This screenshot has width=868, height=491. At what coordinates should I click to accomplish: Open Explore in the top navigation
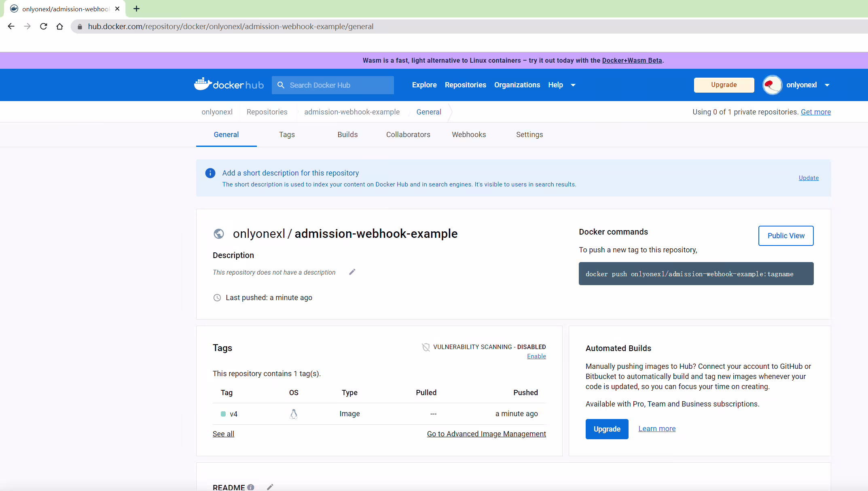tap(424, 85)
